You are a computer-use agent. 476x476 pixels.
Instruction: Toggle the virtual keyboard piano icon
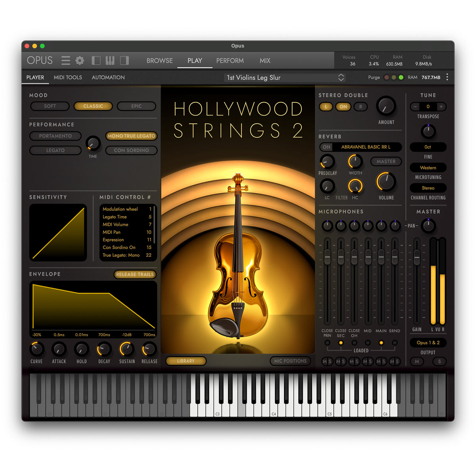click(110, 60)
